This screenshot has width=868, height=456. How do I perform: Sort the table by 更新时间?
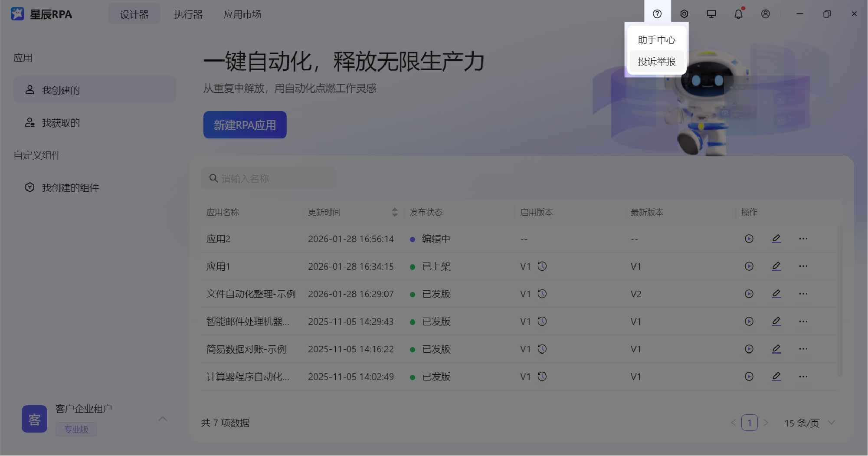tap(394, 212)
